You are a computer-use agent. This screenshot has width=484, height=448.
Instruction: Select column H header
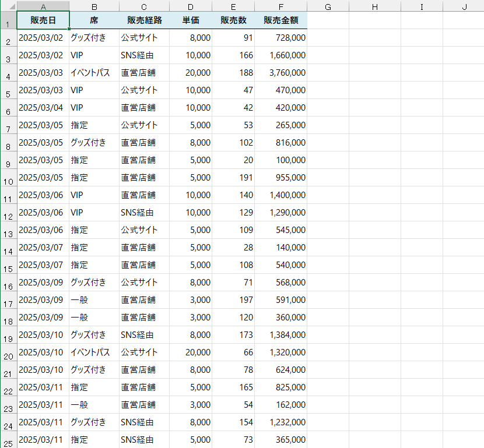click(375, 6)
